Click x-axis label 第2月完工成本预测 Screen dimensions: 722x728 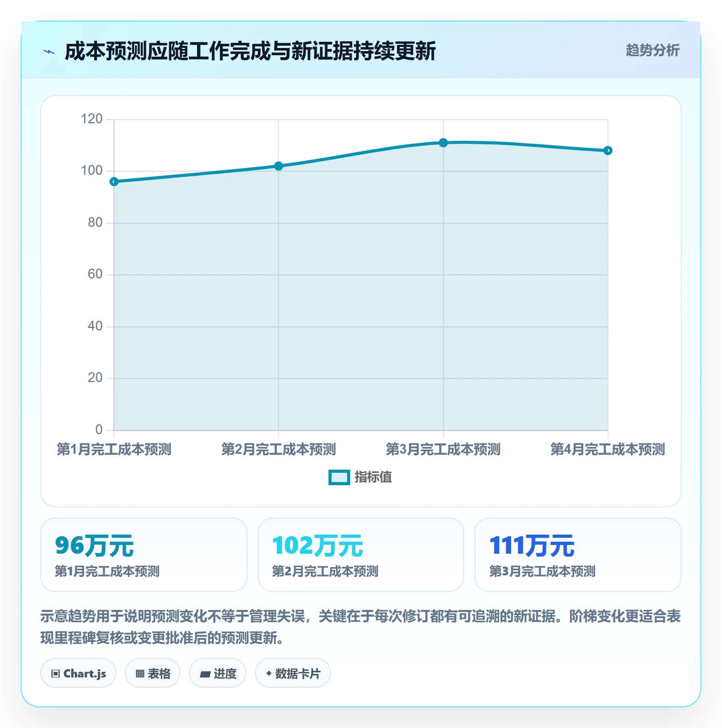pos(278,449)
